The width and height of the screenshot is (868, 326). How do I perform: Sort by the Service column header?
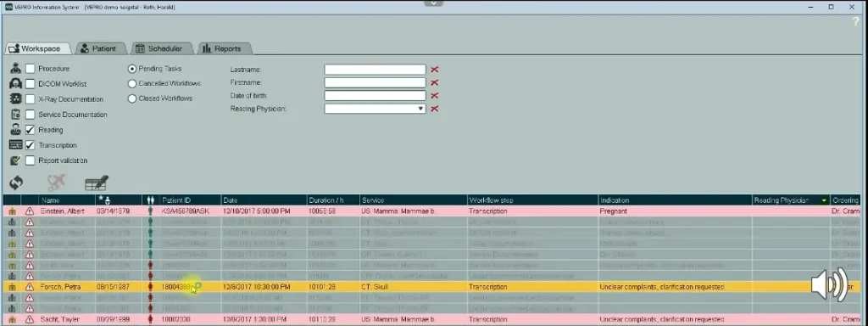tap(414, 200)
